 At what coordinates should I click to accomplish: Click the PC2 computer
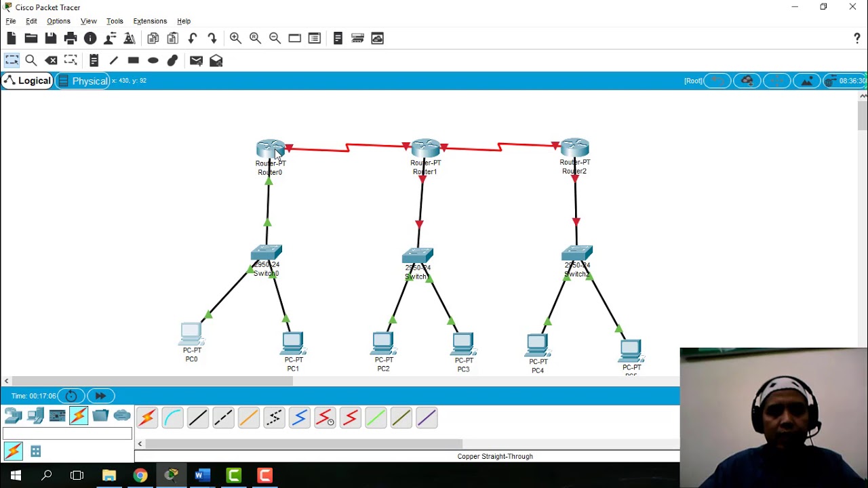coord(383,343)
